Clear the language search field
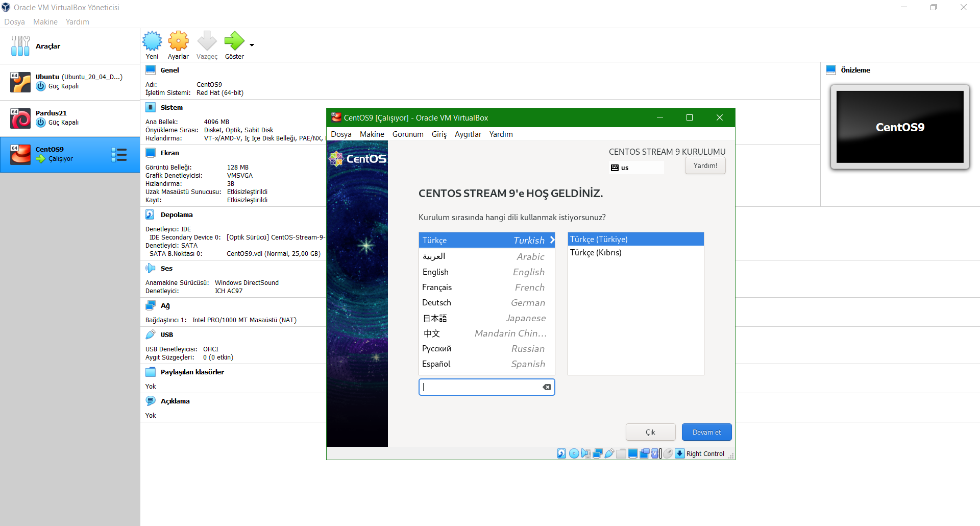 pos(547,387)
